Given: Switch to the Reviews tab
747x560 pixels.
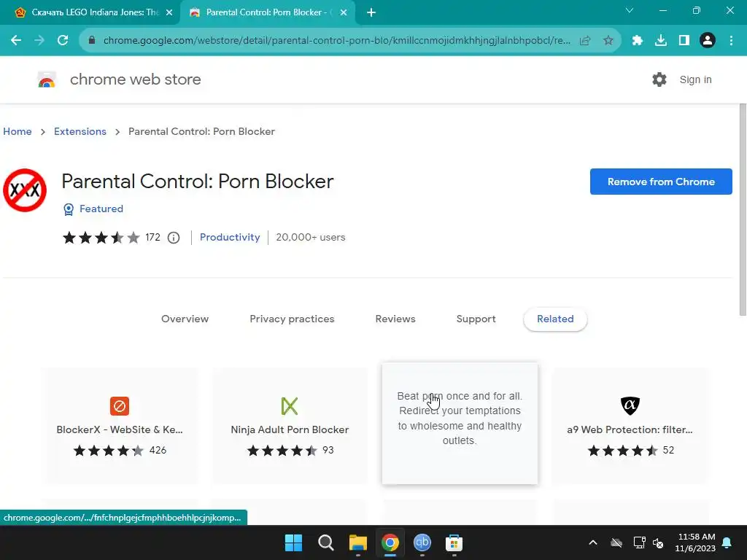Looking at the screenshot, I should point(395,319).
